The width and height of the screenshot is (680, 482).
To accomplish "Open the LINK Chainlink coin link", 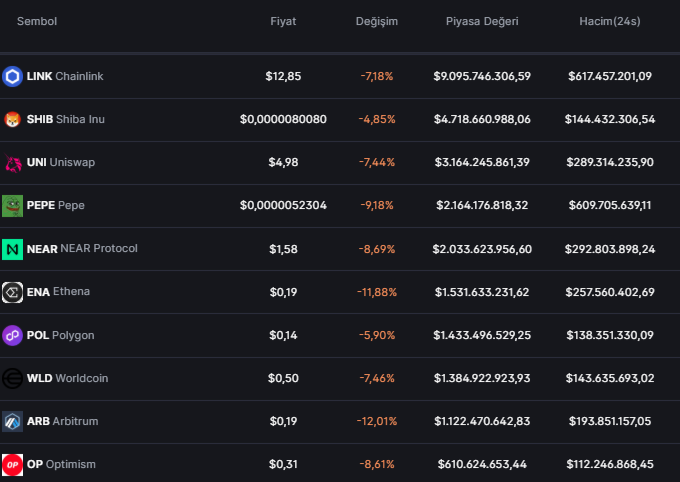I will click(x=65, y=76).
